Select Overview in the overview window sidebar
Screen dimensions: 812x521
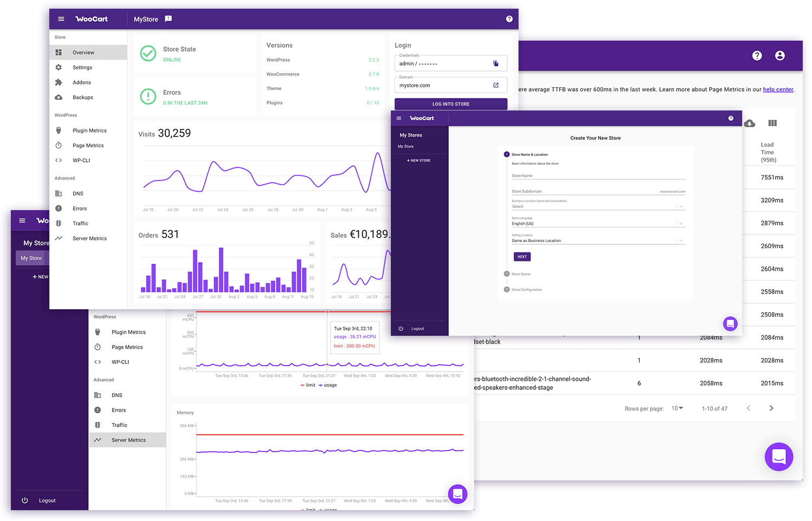pyautogui.click(x=88, y=53)
